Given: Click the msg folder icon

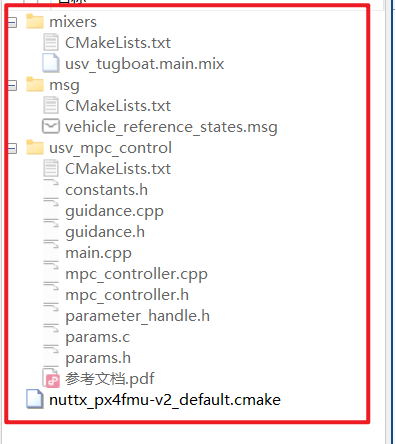Looking at the screenshot, I should (x=35, y=85).
